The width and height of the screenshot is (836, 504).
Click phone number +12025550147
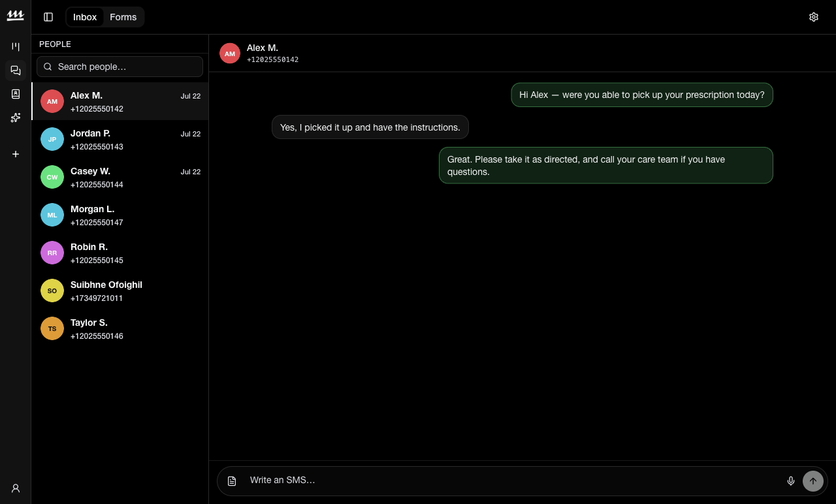pyautogui.click(x=97, y=223)
